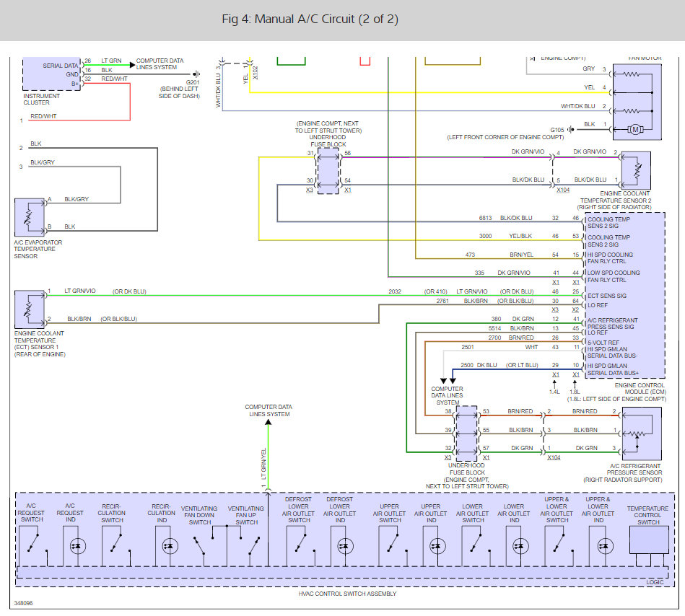Click the ECT Sensor 1 component symbol

(30, 309)
